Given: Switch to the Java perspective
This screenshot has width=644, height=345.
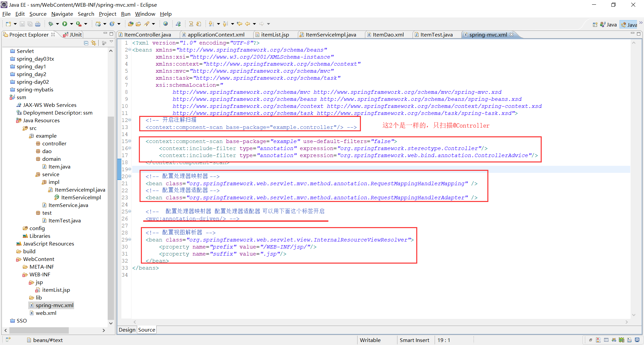Looking at the screenshot, I should click(608, 24).
